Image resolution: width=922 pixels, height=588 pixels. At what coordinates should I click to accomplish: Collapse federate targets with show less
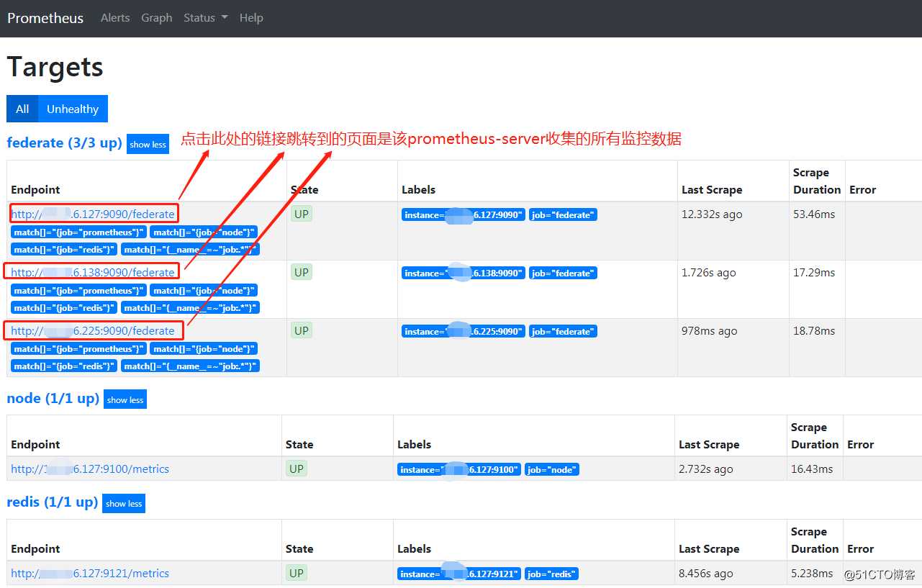pos(148,144)
